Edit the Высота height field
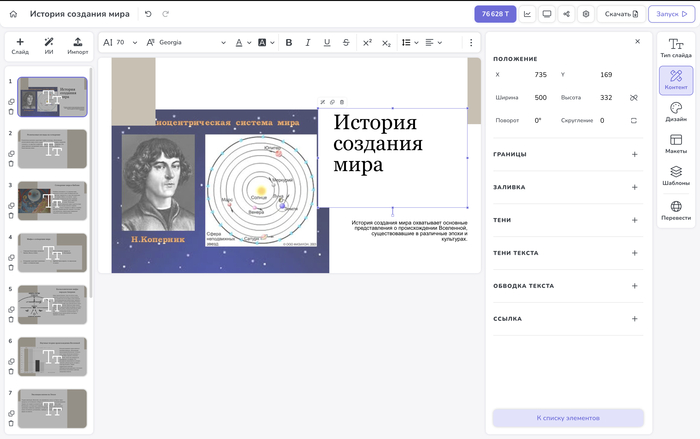The height and width of the screenshot is (439, 700). pyautogui.click(x=606, y=97)
